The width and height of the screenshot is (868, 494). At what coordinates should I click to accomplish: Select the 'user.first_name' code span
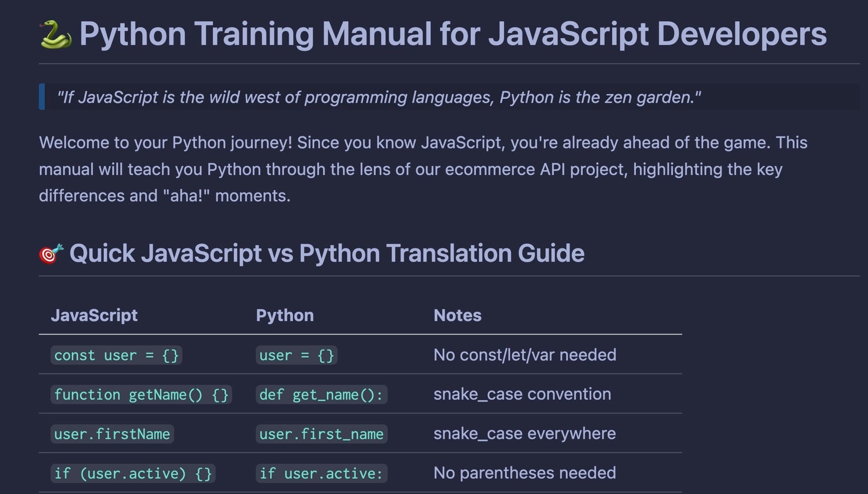[x=321, y=434]
